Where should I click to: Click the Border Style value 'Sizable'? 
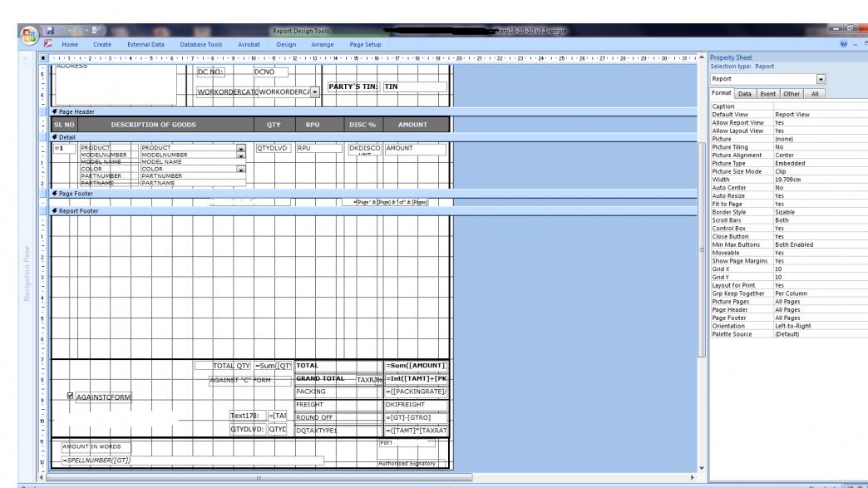784,213
